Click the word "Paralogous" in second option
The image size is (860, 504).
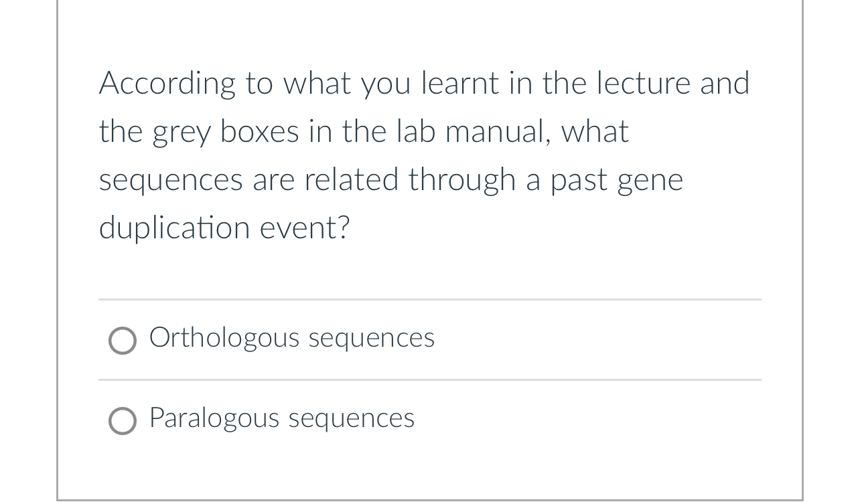(214, 418)
